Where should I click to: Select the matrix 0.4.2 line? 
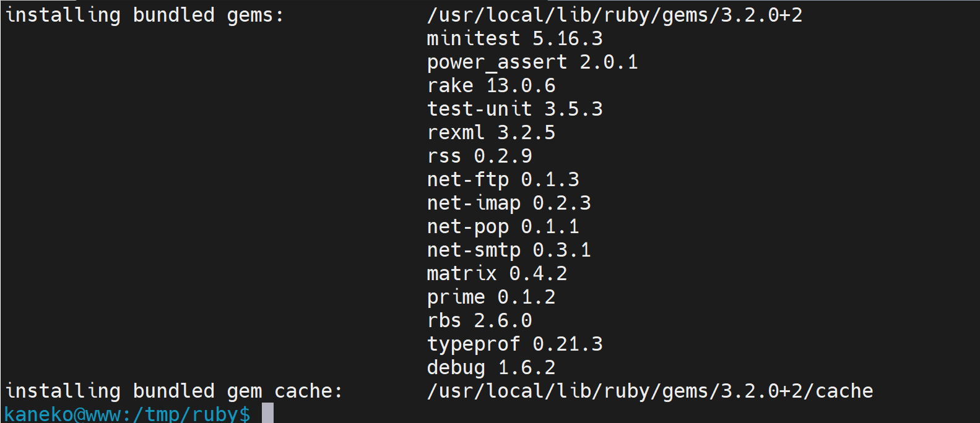pyautogui.click(x=497, y=273)
